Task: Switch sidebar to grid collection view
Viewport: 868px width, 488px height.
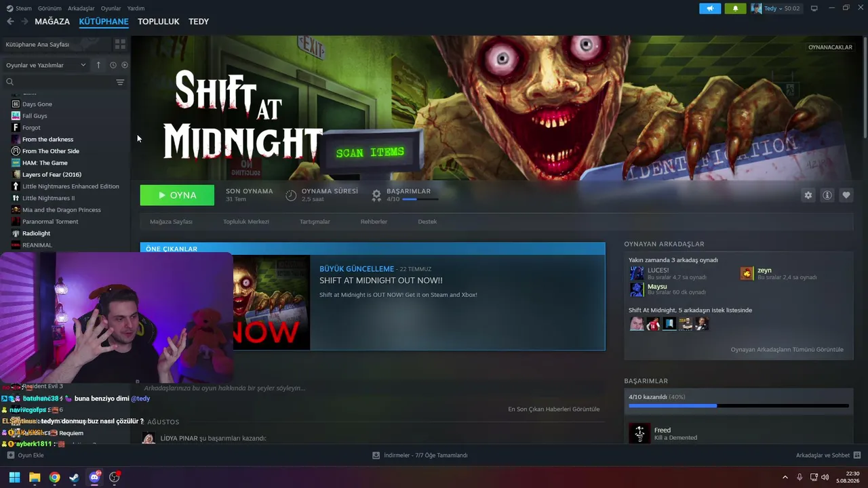Action: [120, 44]
